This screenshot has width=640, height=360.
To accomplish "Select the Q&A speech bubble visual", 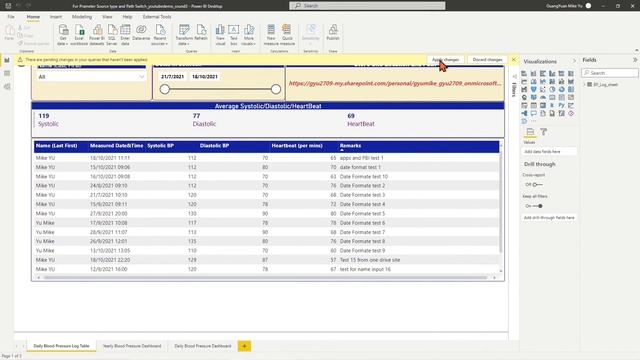I will click(533, 113).
